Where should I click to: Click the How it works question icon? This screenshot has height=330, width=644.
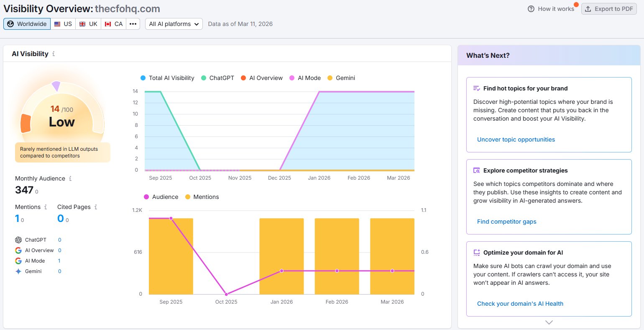[x=531, y=9]
